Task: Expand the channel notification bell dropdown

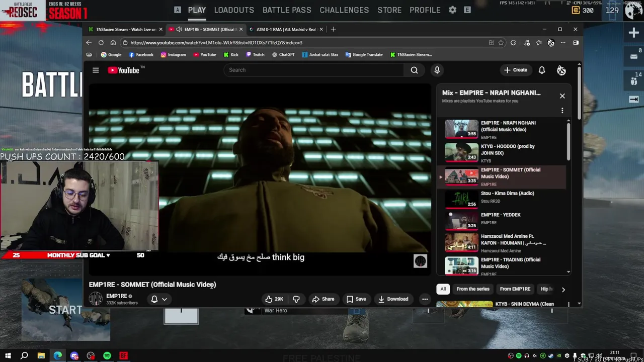Action: pos(159,299)
